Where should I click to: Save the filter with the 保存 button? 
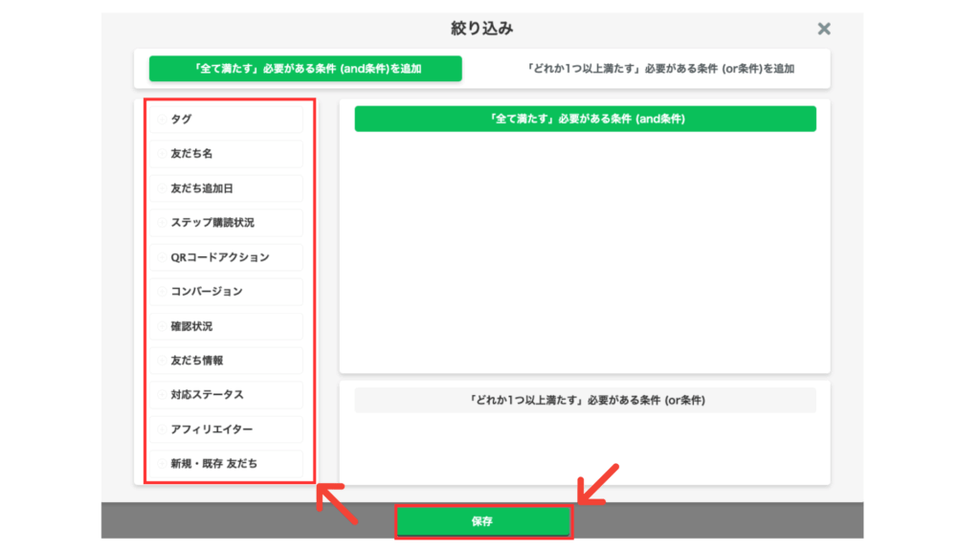pos(483,522)
